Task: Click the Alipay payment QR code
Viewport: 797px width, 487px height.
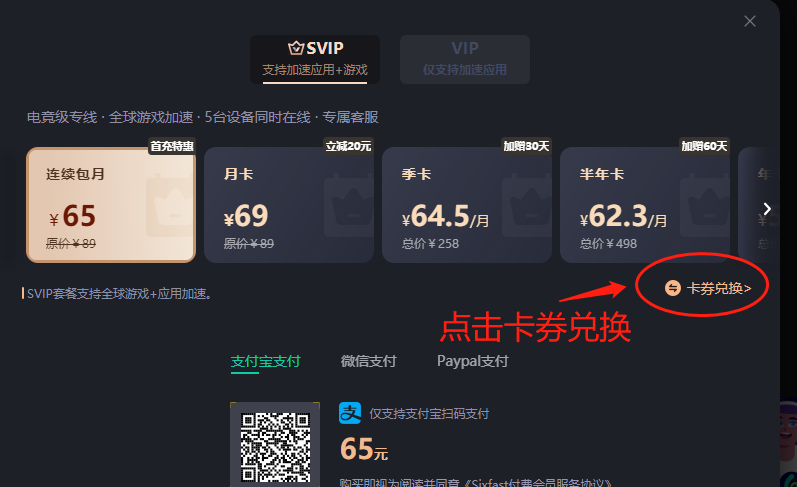Action: [275, 447]
